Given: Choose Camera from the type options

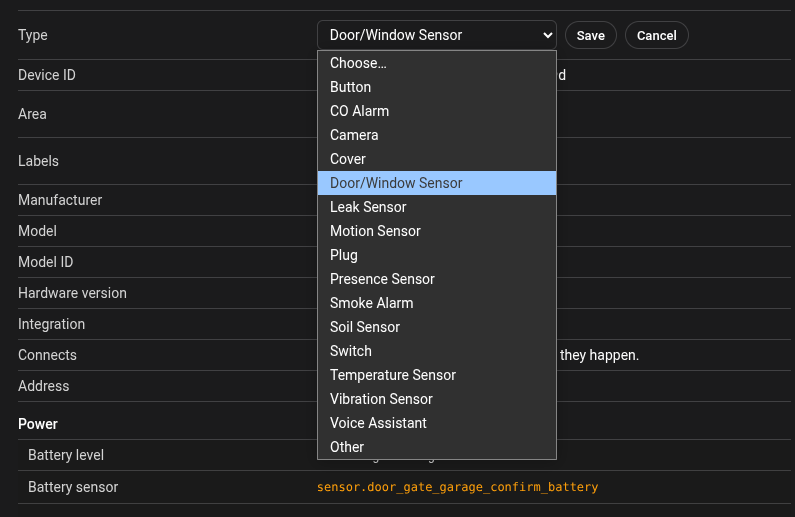Looking at the screenshot, I should [437, 135].
